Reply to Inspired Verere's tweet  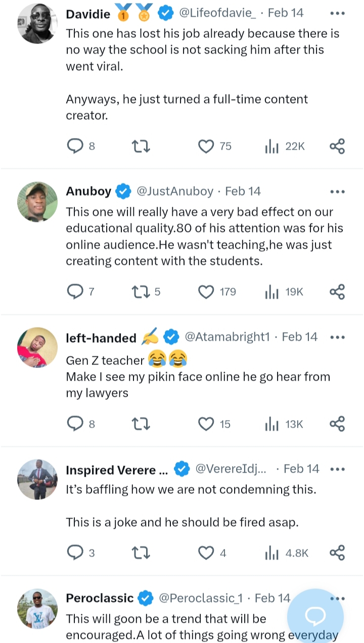75,553
